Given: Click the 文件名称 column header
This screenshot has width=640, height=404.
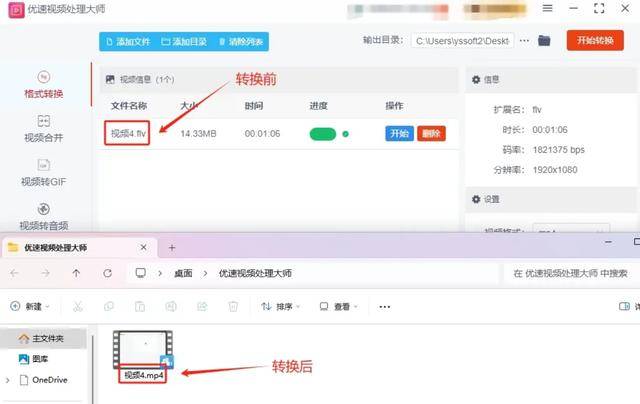Looking at the screenshot, I should coord(129,106).
